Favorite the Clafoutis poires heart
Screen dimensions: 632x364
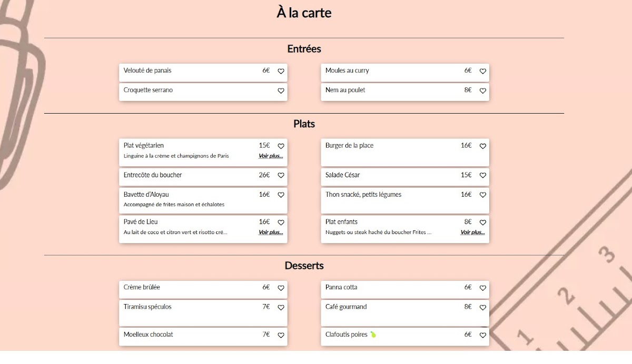tap(482, 335)
